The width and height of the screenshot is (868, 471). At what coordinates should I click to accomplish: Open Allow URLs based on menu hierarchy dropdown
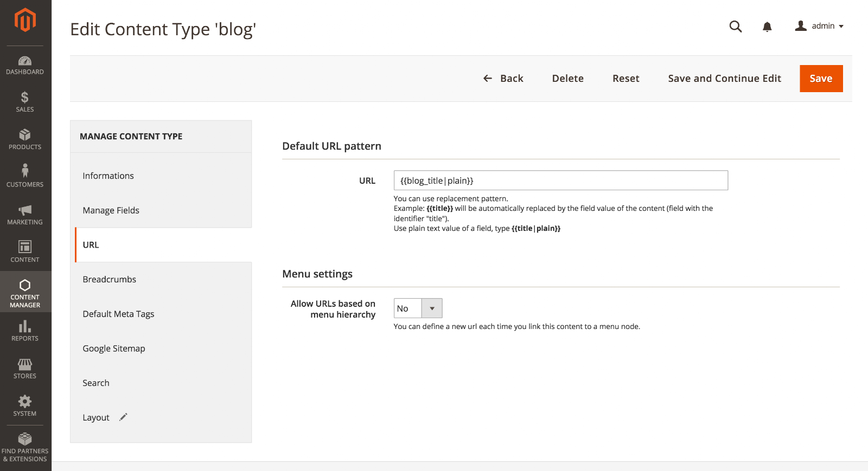[x=418, y=308]
